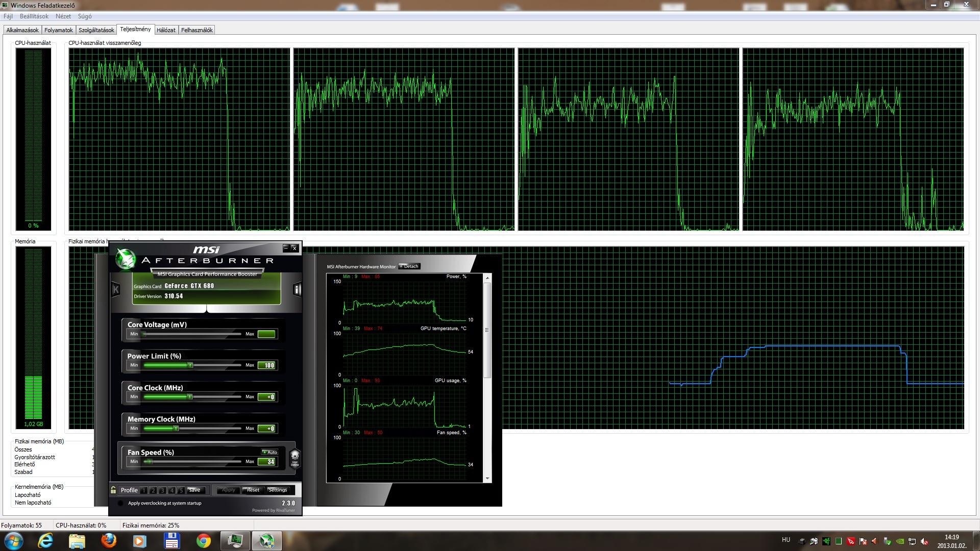Switch to the MSI Afterburner taskbar button
980x551 pixels.
click(x=266, y=540)
